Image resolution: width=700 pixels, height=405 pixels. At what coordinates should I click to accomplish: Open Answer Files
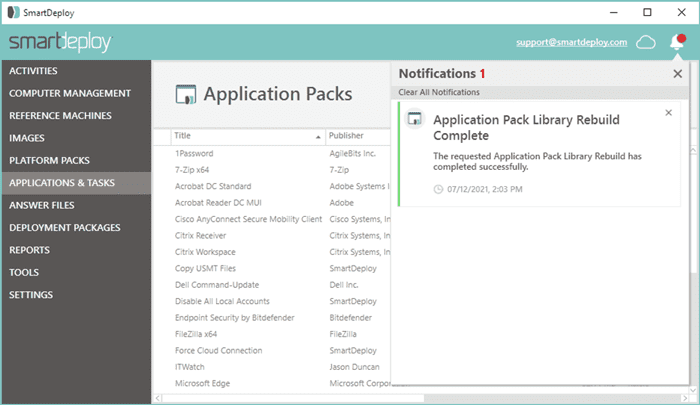tap(76, 205)
